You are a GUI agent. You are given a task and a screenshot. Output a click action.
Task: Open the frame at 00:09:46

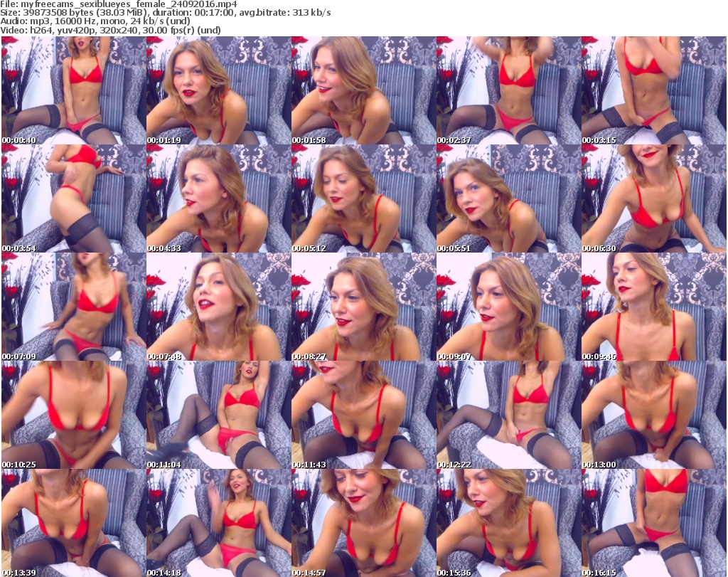(x=653, y=307)
